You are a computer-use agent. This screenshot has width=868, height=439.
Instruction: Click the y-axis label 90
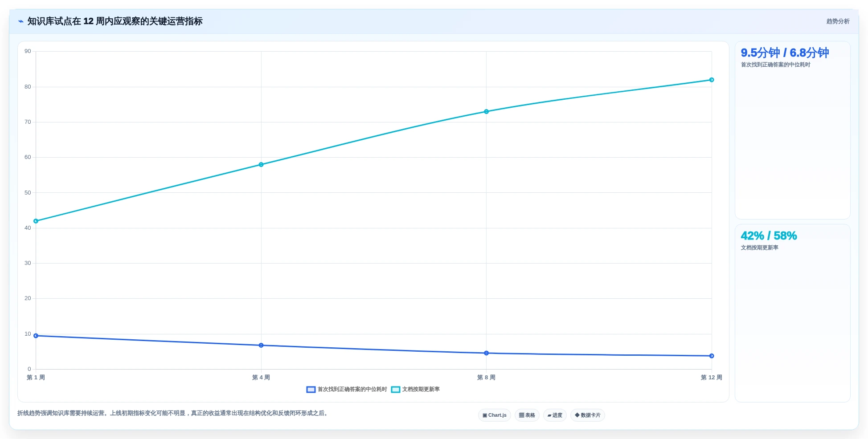(28, 51)
